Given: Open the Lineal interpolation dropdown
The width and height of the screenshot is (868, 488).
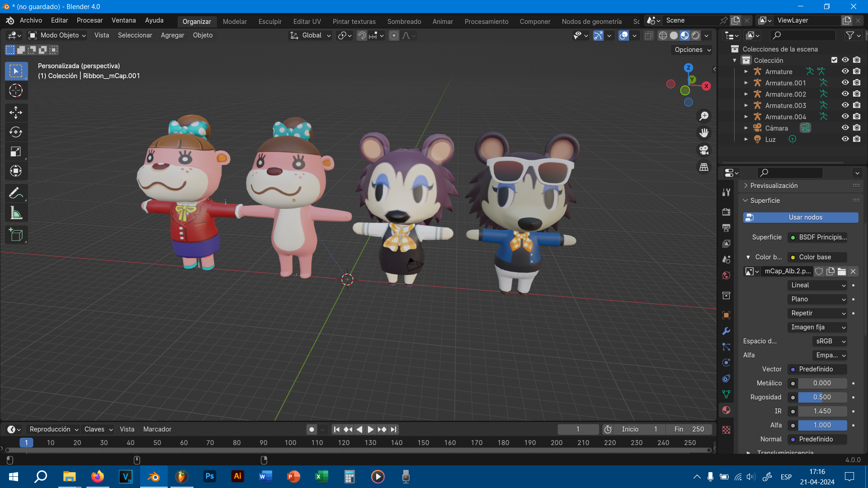Looking at the screenshot, I should [817, 285].
